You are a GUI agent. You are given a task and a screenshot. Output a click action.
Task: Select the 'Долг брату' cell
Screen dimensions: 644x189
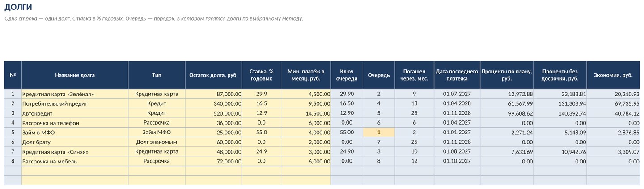tap(75, 142)
